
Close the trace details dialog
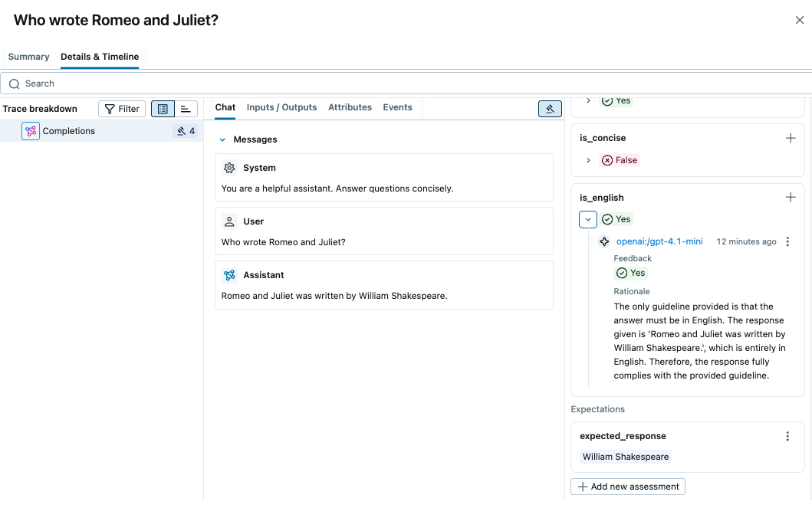point(799,21)
